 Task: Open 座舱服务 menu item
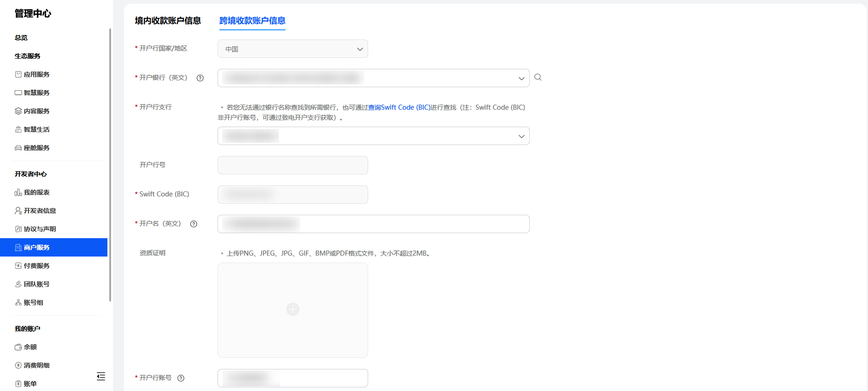tap(37, 148)
